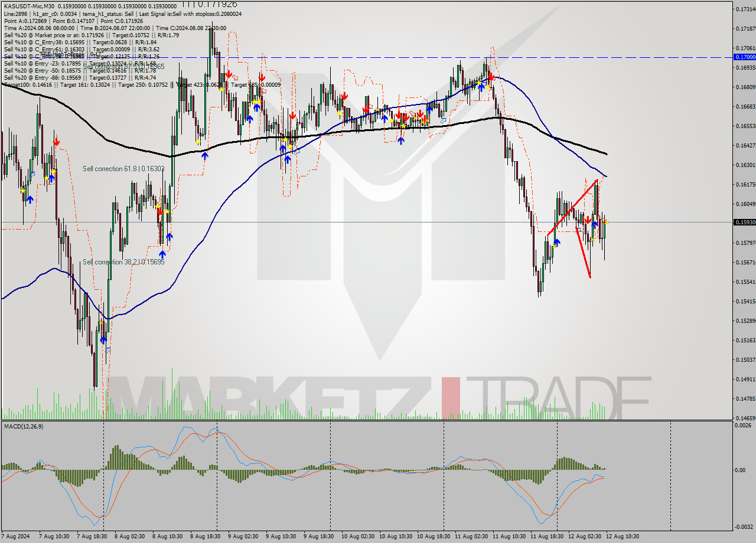Click the MACD scale value 0.0026
Image resolution: width=756 pixels, height=543 pixels.
coord(743,425)
